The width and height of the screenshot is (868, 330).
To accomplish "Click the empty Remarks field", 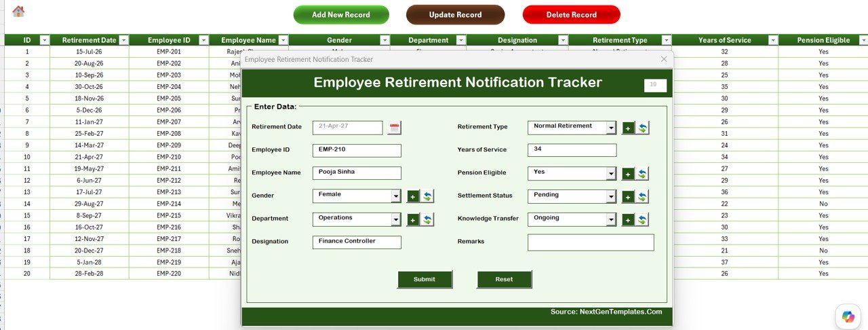I will pyautogui.click(x=591, y=242).
